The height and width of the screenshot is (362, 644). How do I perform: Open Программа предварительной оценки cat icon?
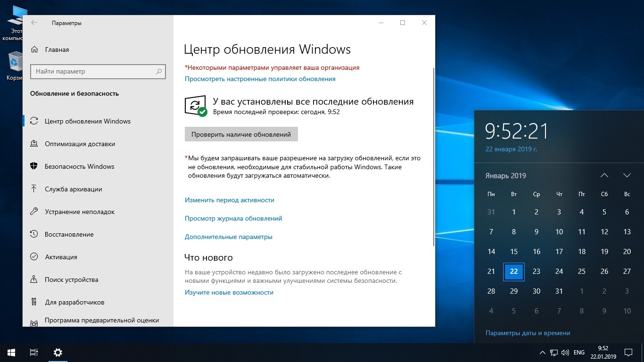click(x=34, y=323)
